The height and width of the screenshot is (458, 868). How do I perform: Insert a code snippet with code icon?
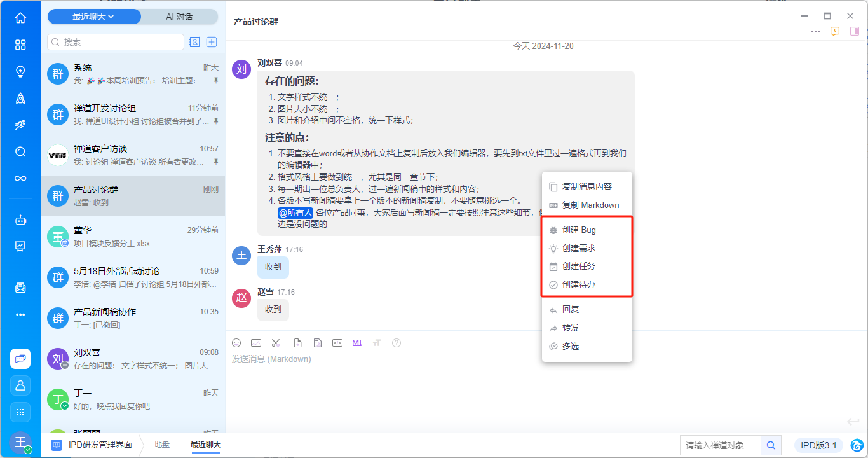337,343
